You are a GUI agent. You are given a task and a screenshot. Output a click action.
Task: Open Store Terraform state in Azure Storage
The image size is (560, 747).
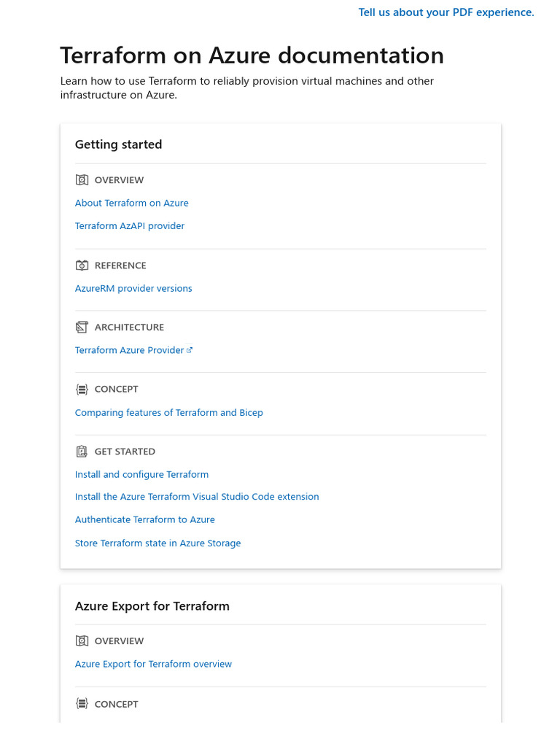pos(157,543)
